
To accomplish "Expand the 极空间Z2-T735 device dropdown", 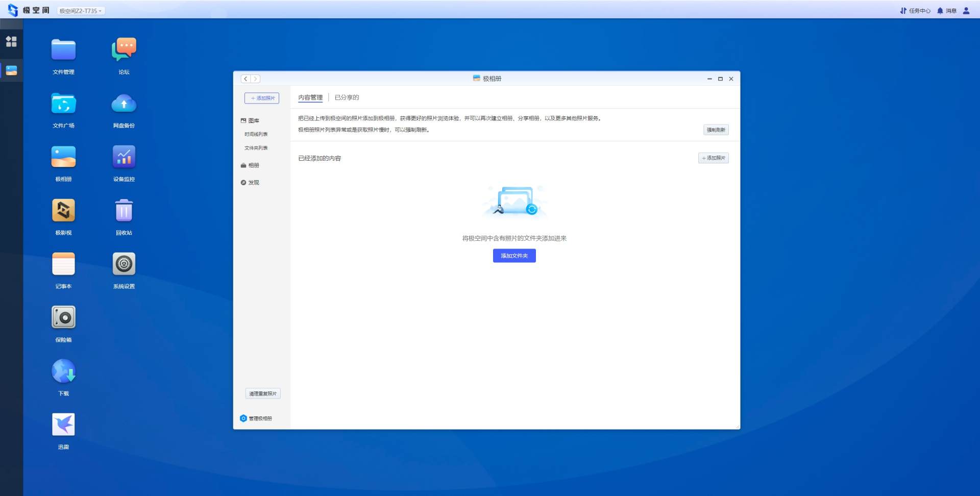I will 81,11.
